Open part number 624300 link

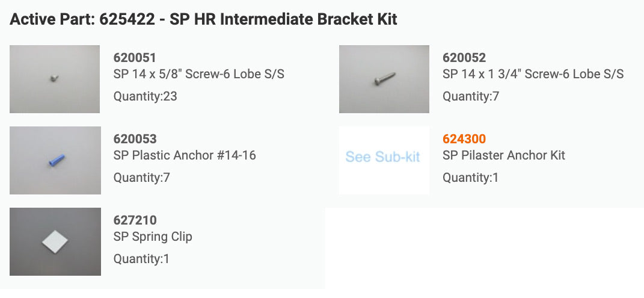pos(464,139)
